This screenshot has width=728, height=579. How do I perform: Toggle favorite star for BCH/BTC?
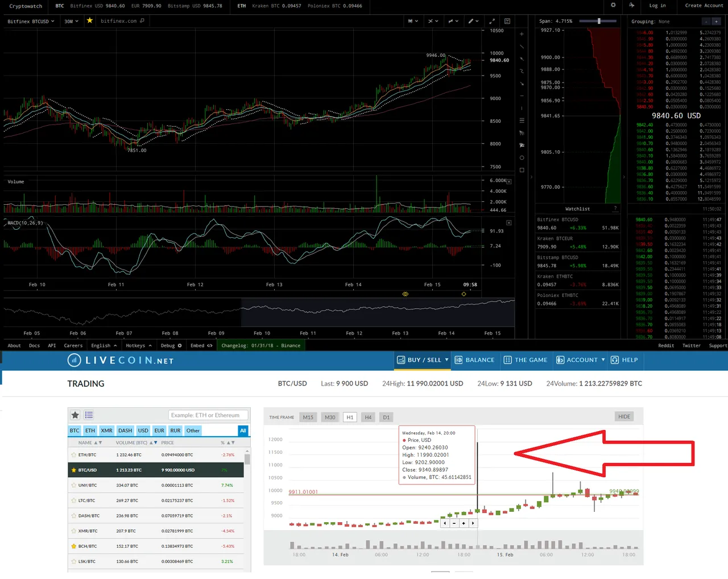pyautogui.click(x=73, y=546)
